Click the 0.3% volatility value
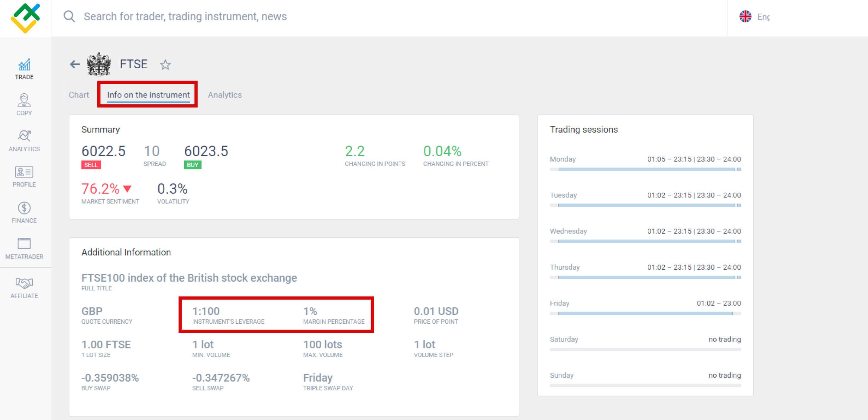Screen dimensions: 868x420 (172, 189)
